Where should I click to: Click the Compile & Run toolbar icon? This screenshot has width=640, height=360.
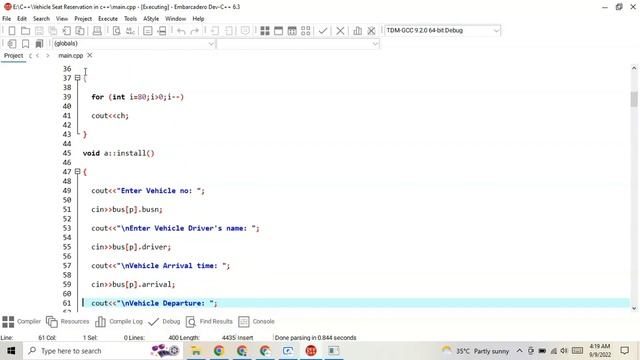pos(292,31)
